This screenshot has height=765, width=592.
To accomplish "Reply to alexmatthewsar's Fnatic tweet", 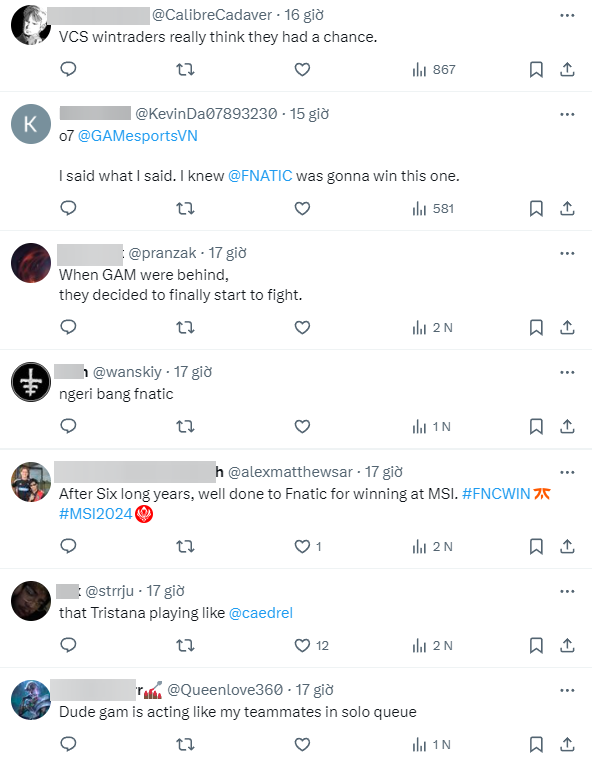I will (x=68, y=546).
